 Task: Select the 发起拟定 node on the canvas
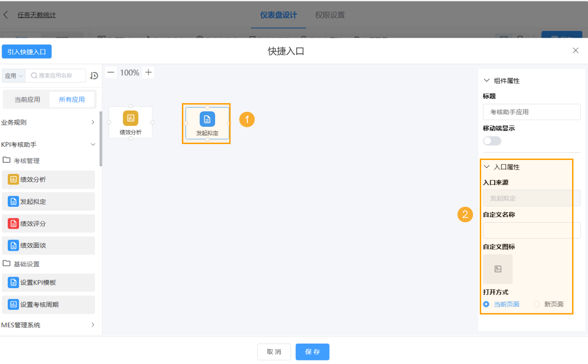pos(206,123)
